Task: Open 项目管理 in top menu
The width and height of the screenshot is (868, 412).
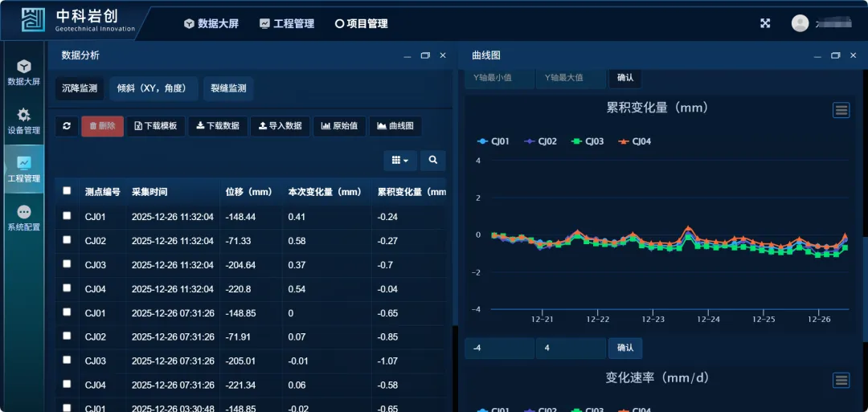Action: tap(361, 24)
